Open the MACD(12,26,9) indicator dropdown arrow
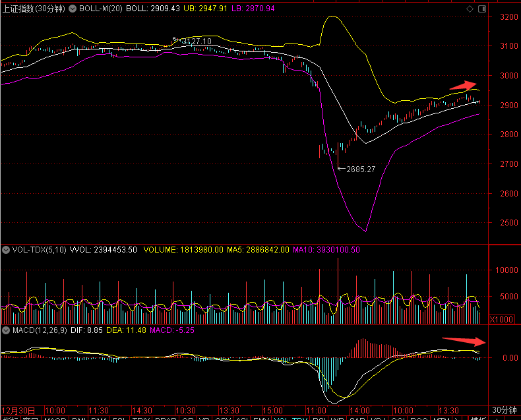 [6, 330]
